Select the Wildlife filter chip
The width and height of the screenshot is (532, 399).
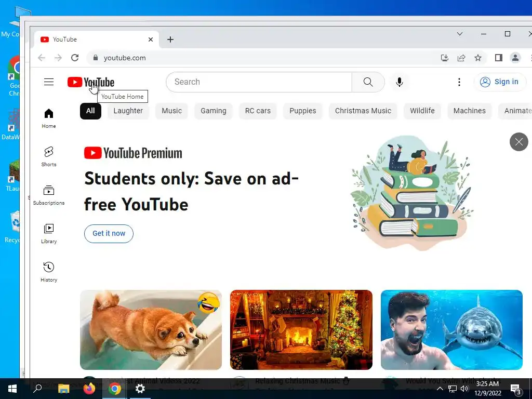pyautogui.click(x=422, y=111)
